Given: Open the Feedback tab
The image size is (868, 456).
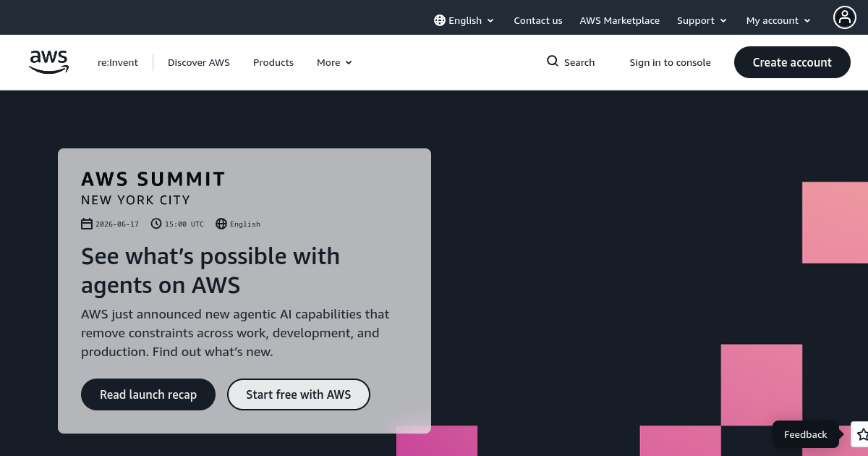Looking at the screenshot, I should point(805,434).
